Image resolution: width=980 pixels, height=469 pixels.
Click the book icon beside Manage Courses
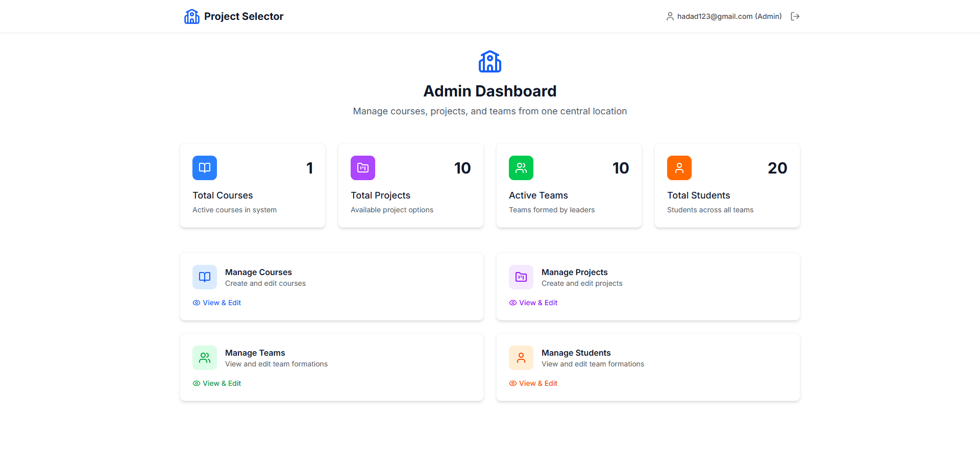click(204, 277)
